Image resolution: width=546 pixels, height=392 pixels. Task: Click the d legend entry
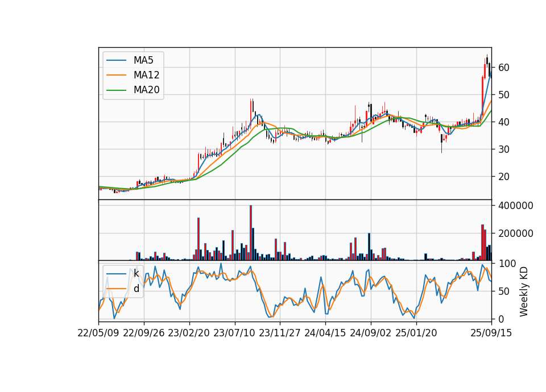[136, 289]
